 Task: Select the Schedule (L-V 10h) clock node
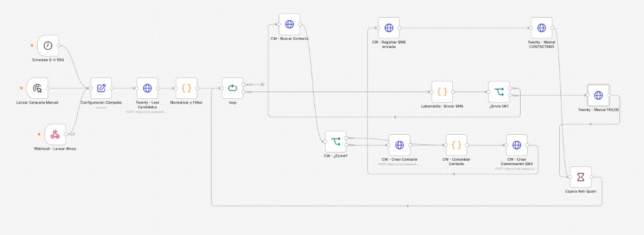tap(48, 46)
